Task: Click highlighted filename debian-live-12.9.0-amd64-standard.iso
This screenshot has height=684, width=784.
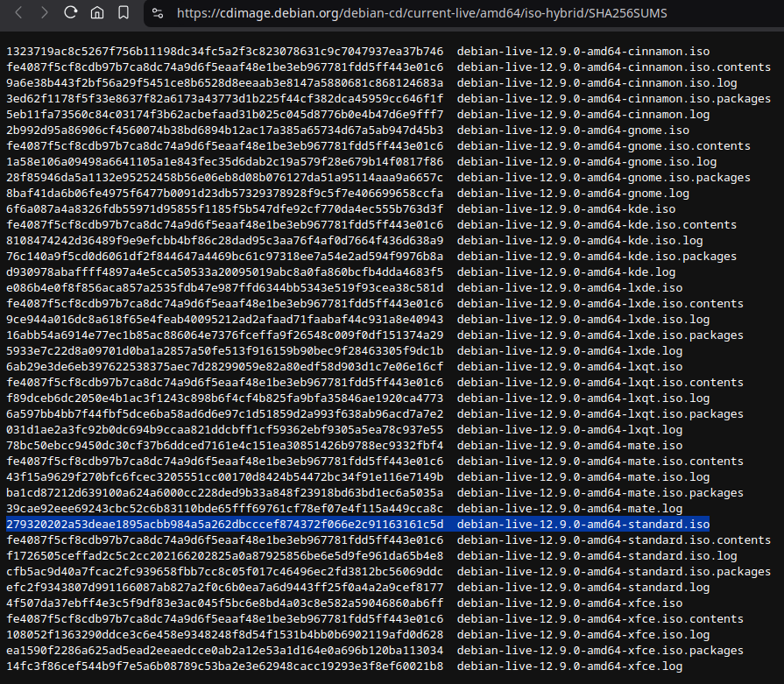Action: pyautogui.click(x=583, y=524)
